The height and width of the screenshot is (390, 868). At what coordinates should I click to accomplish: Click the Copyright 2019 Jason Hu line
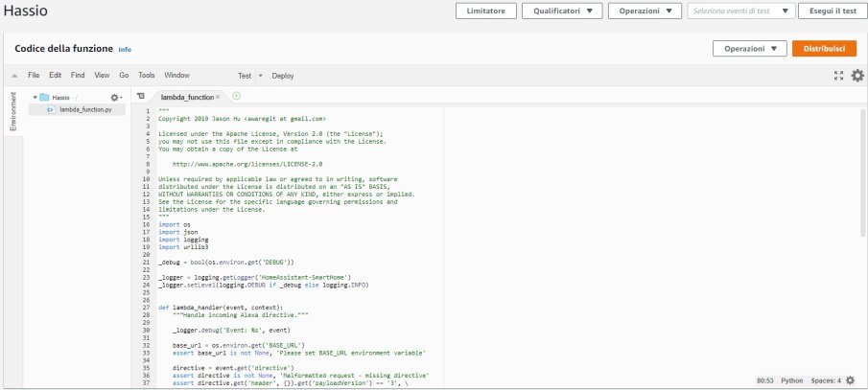pos(242,119)
